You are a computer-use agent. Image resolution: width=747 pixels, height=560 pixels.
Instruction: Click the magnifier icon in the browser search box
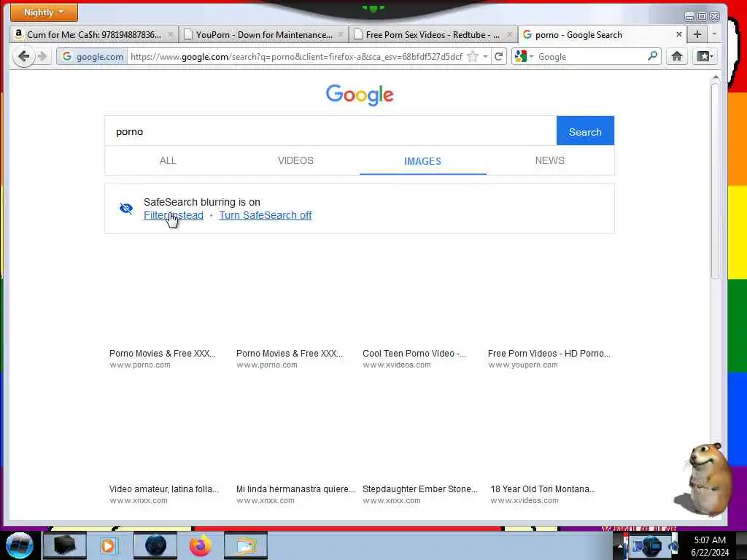click(x=652, y=56)
